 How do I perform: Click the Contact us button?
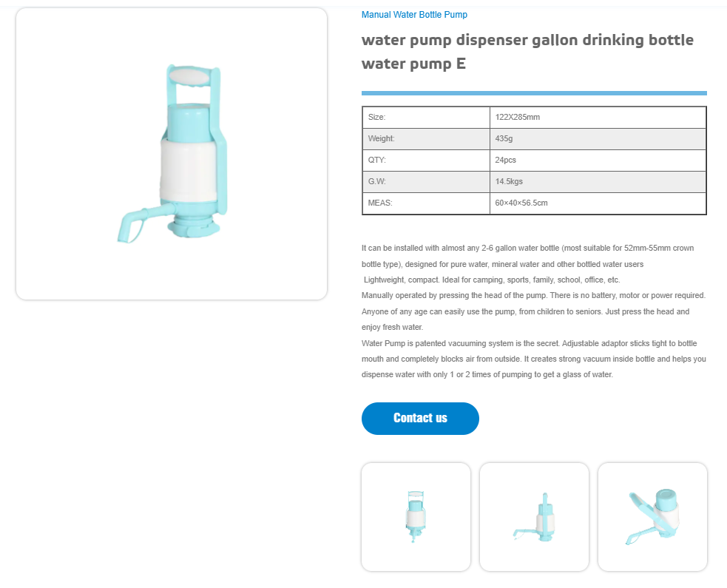coord(420,419)
